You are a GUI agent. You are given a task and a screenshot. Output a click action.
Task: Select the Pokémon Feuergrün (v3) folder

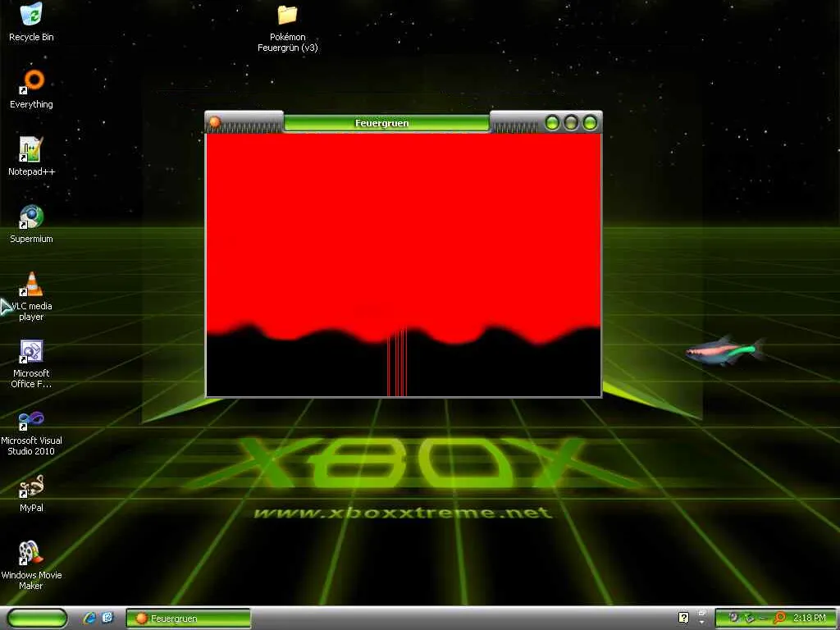287,29
